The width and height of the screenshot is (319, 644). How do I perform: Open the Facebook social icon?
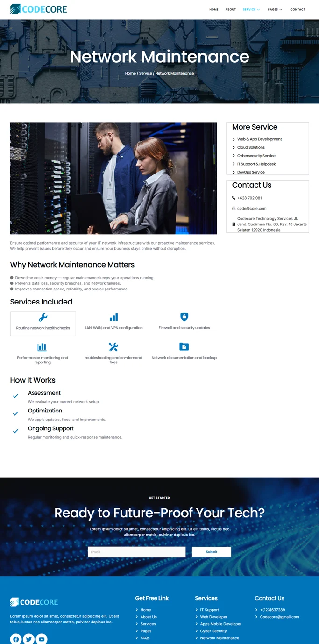tap(16, 639)
